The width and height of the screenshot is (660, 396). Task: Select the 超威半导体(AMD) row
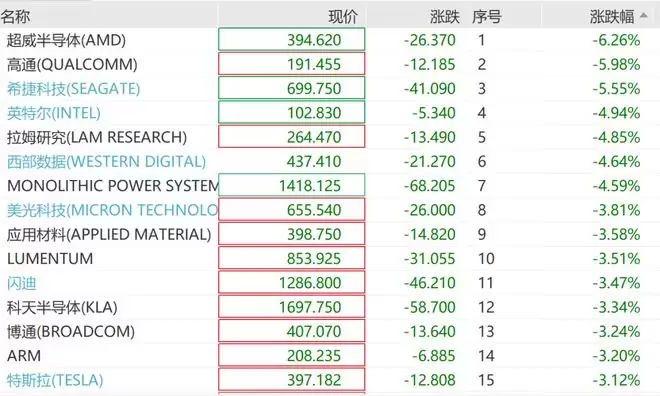(x=330, y=40)
